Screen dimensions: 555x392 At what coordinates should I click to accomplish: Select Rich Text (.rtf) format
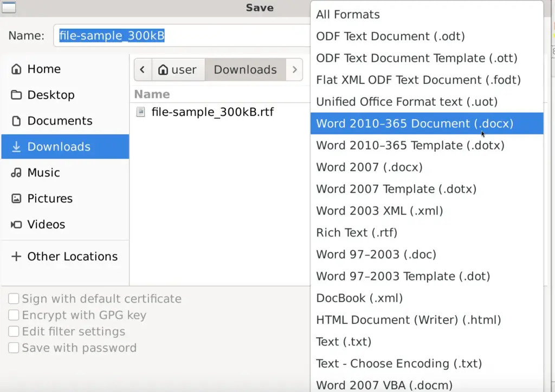coord(427,233)
